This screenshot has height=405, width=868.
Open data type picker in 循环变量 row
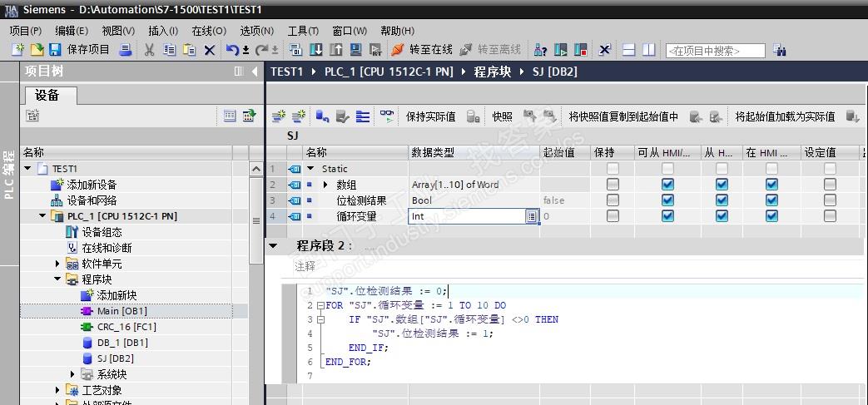click(x=532, y=216)
